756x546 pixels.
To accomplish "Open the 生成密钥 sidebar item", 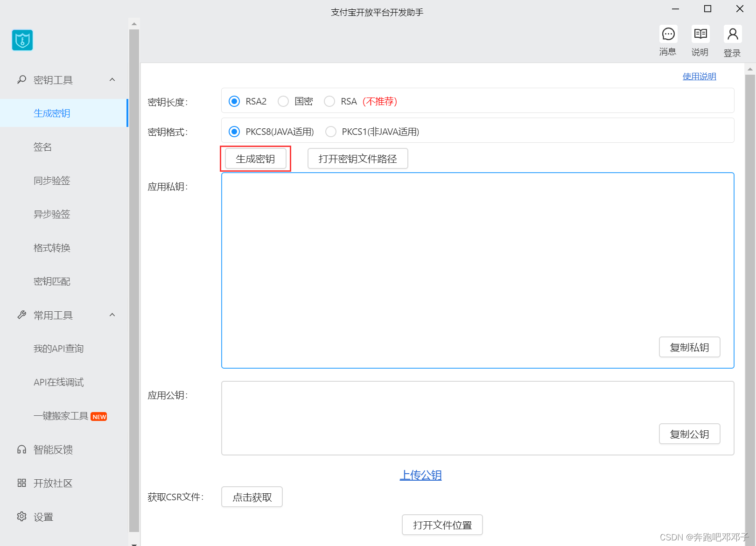I will [x=63, y=113].
